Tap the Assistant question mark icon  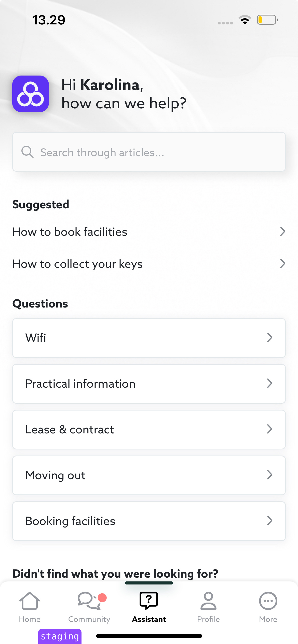(149, 601)
